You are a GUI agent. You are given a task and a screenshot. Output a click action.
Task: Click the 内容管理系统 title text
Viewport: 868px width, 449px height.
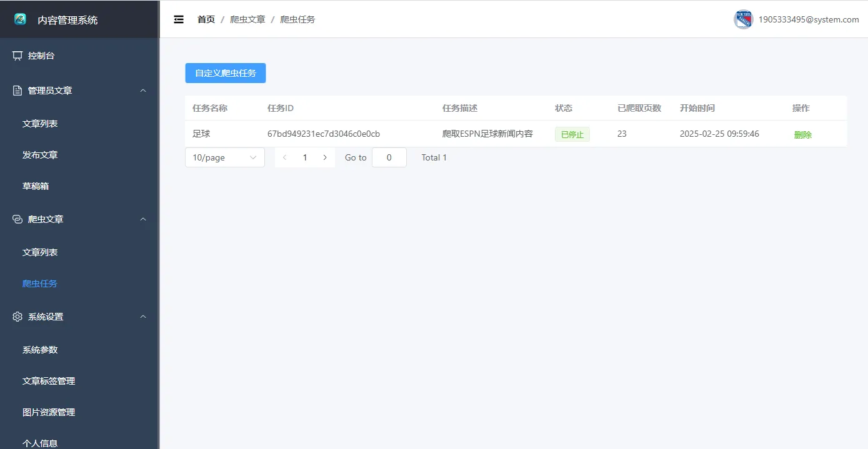point(67,20)
